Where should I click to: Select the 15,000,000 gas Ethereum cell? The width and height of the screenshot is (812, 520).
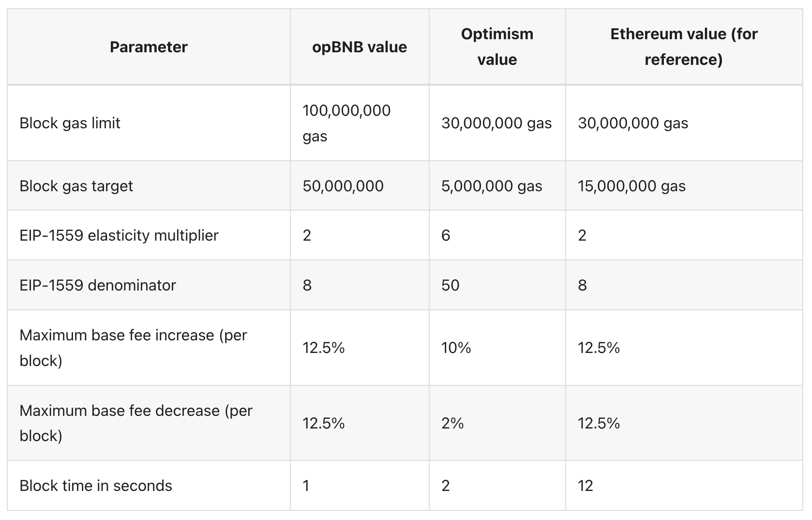point(632,186)
